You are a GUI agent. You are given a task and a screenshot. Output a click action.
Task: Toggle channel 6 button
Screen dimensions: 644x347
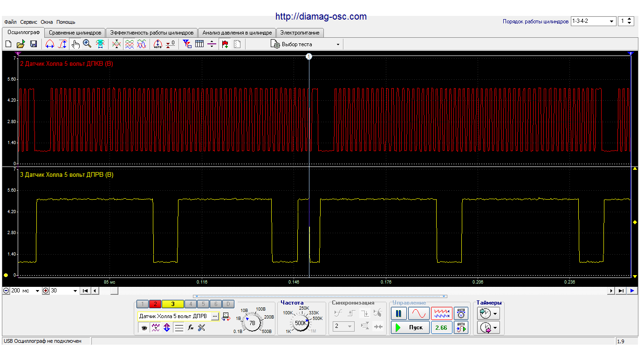[x=215, y=304]
